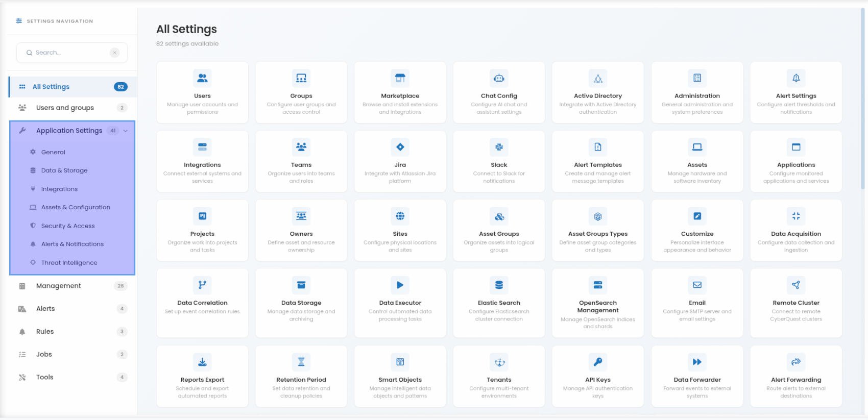Click the Retention Period hourglass icon
Screen dimensions: 868x420
(301, 362)
